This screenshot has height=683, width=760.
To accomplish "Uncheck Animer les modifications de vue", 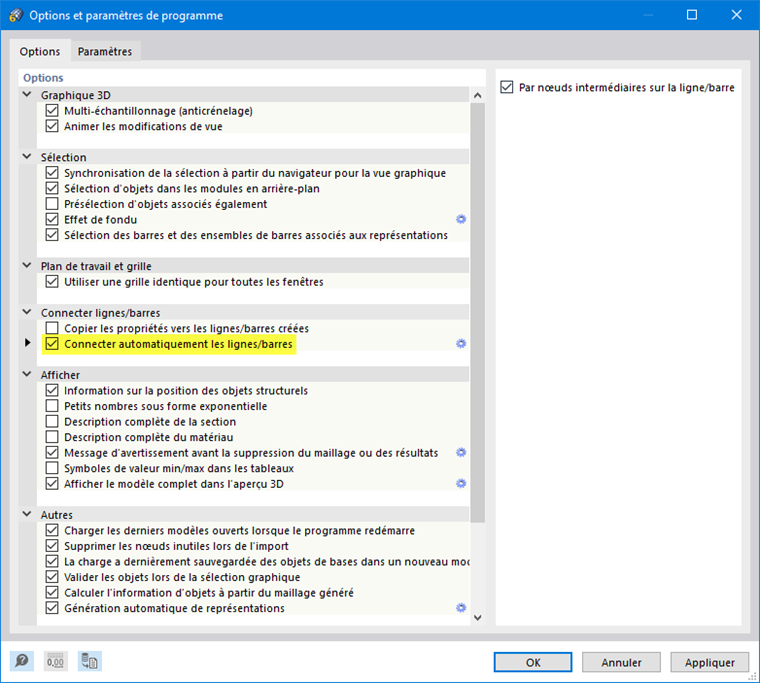I will (52, 127).
